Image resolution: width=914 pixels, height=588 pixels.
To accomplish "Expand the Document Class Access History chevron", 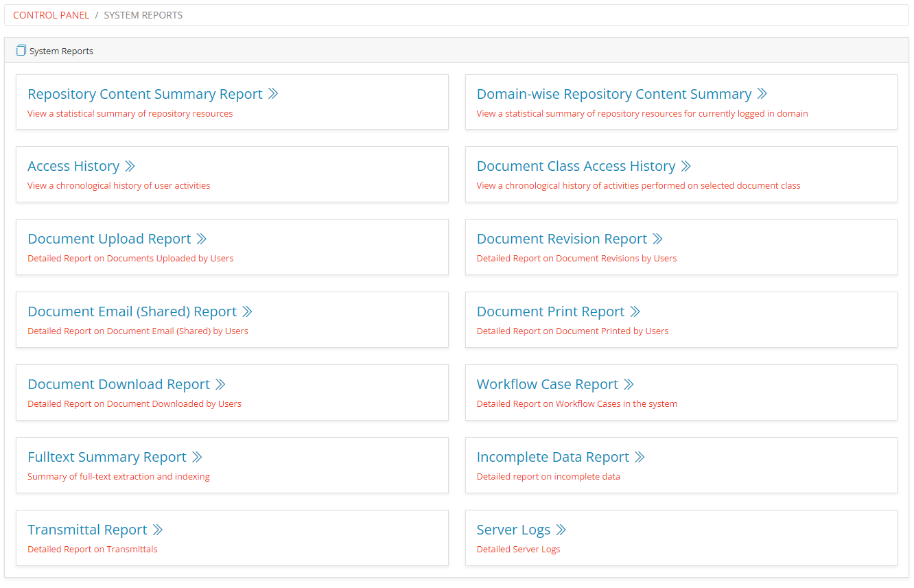I will point(686,165).
